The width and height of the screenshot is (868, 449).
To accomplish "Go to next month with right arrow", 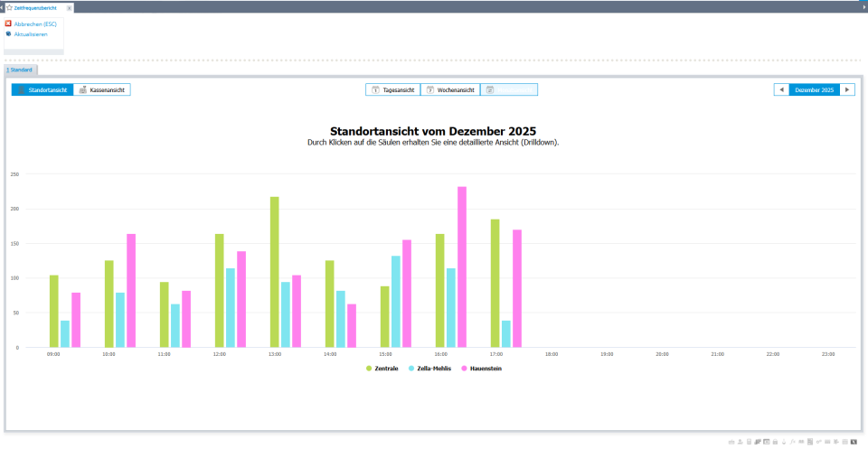I will [847, 90].
